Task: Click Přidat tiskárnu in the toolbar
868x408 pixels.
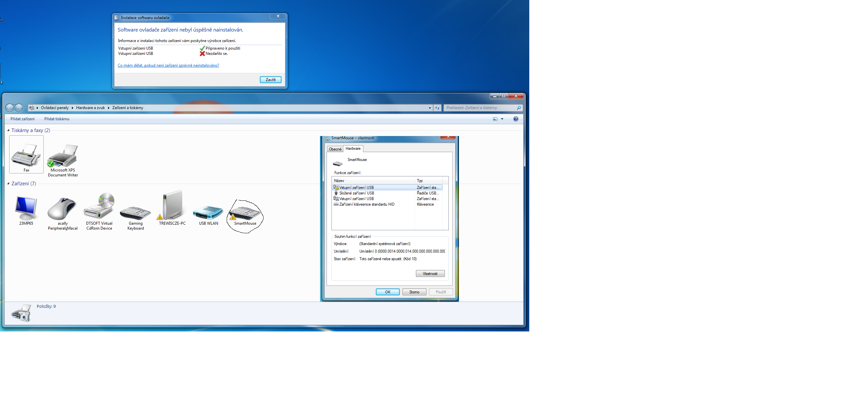Action: point(57,119)
